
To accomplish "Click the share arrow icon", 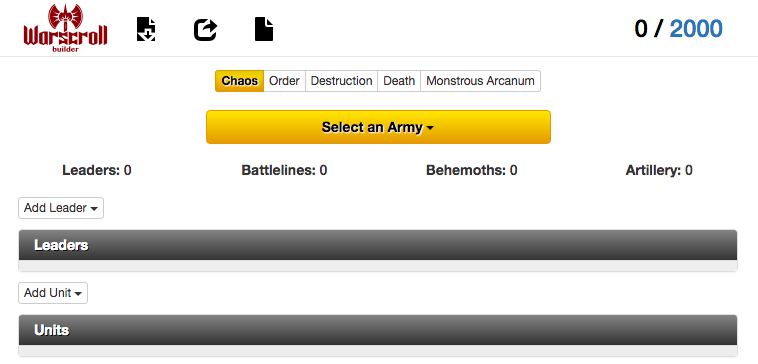I will point(205,30).
